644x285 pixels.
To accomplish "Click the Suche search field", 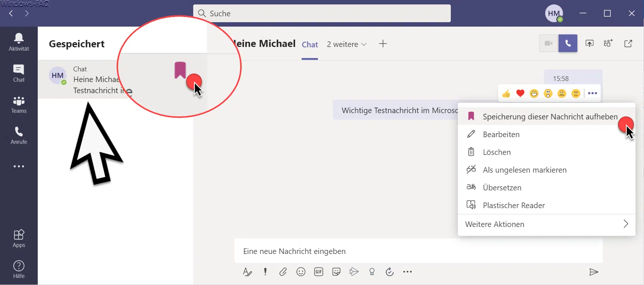I will 322,14.
